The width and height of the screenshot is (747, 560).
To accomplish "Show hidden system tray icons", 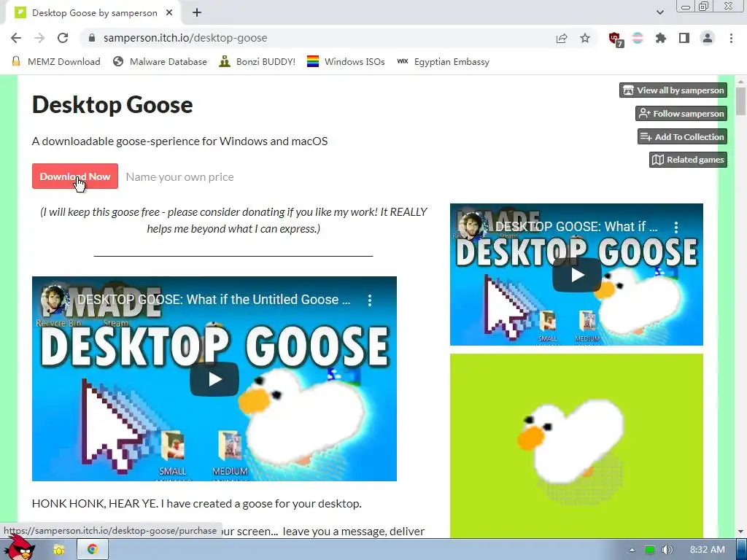I will [x=632, y=550].
